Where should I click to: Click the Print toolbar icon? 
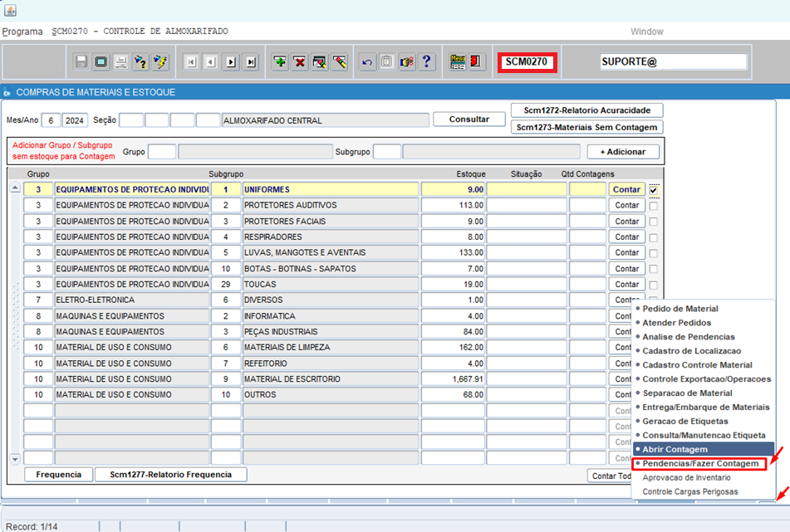coord(121,62)
